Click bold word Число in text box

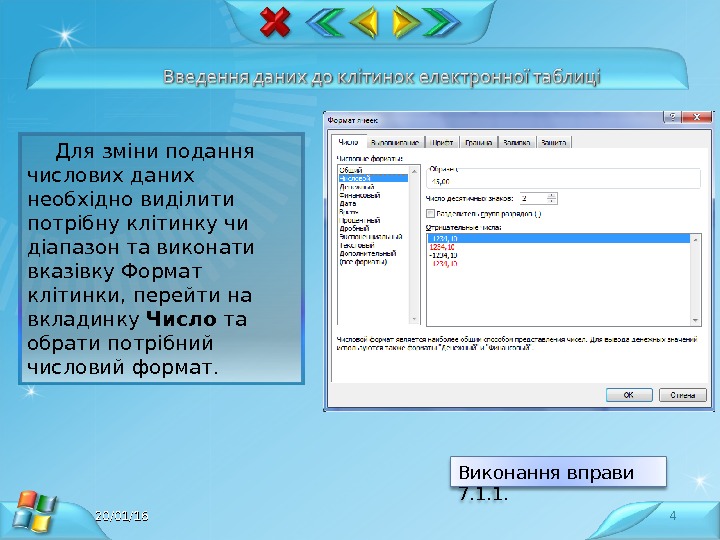pyautogui.click(x=181, y=319)
